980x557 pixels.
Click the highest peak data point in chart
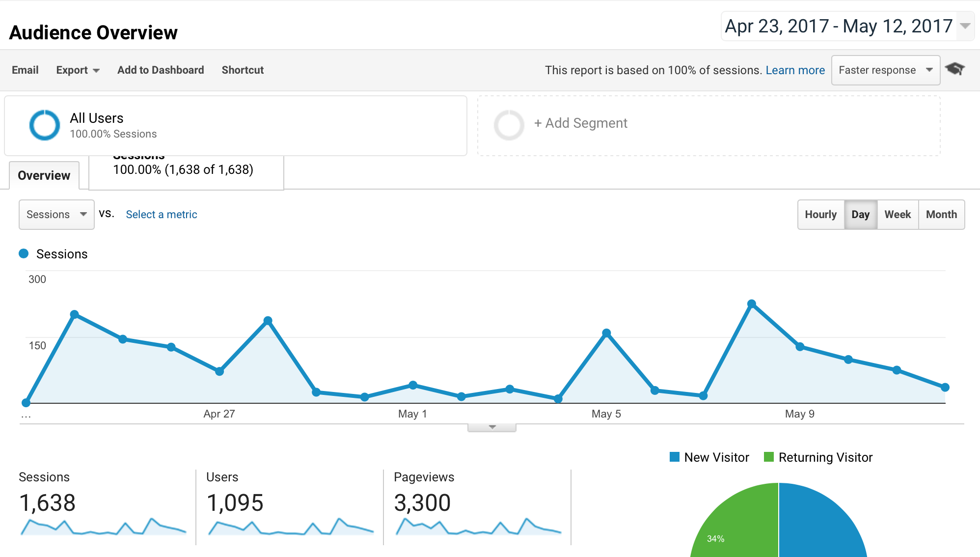coord(751,304)
